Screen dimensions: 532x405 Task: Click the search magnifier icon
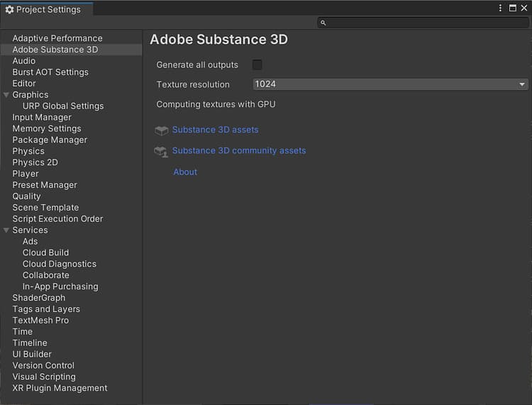[x=323, y=23]
